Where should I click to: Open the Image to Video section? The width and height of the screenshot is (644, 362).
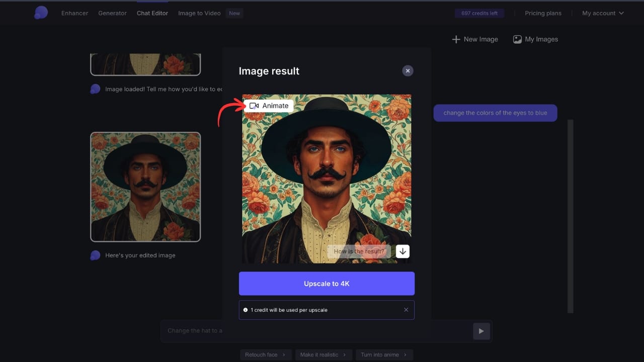click(x=199, y=13)
